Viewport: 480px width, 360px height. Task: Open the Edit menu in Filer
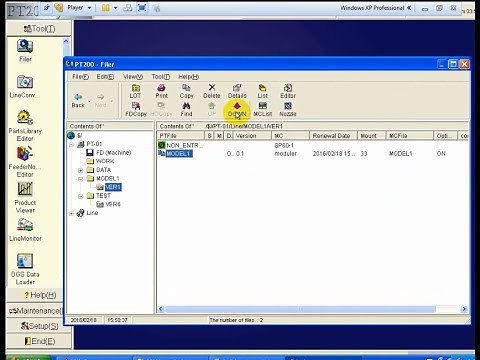[105, 77]
